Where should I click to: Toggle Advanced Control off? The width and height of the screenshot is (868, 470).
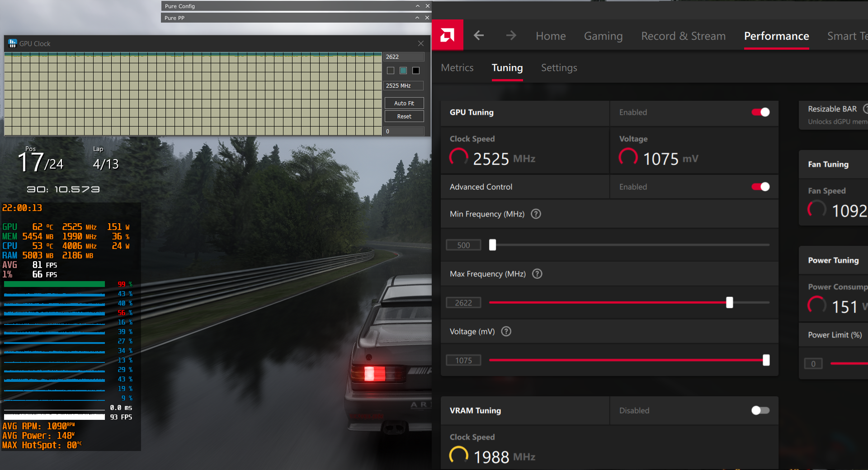[760, 187]
